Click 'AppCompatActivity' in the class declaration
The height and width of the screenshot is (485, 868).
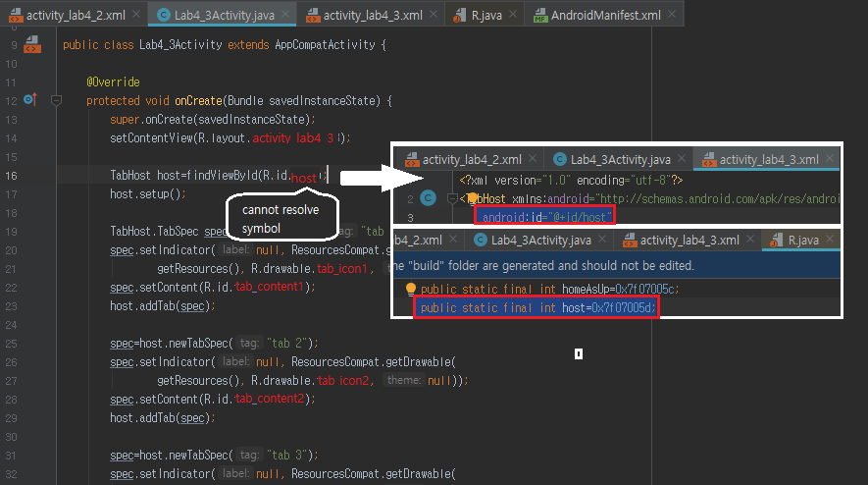pyautogui.click(x=325, y=45)
